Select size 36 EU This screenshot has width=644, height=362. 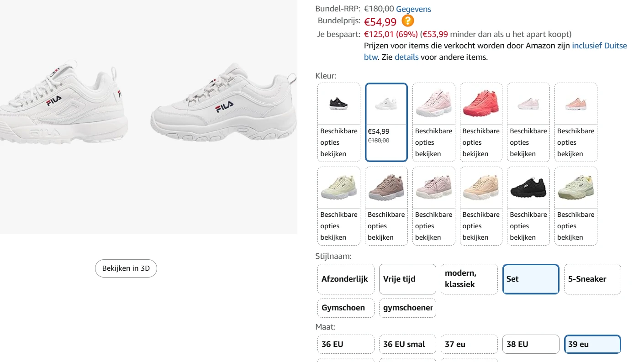[x=346, y=344]
